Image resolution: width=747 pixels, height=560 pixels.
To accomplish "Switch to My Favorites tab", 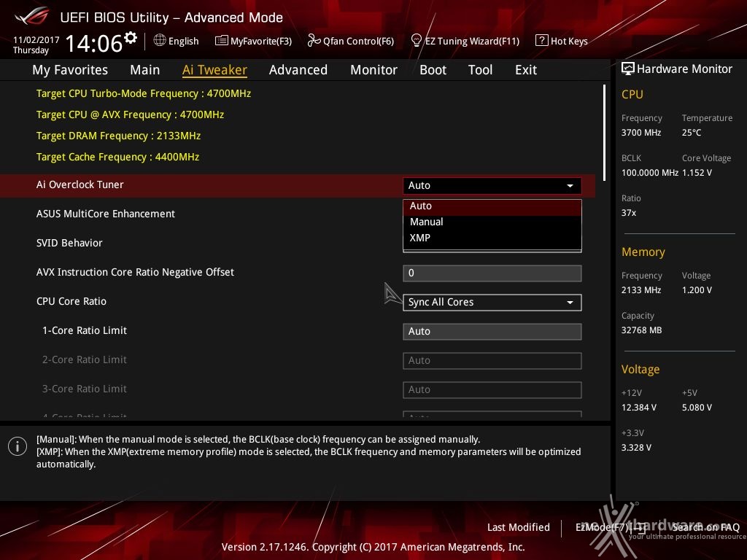I will (70, 70).
